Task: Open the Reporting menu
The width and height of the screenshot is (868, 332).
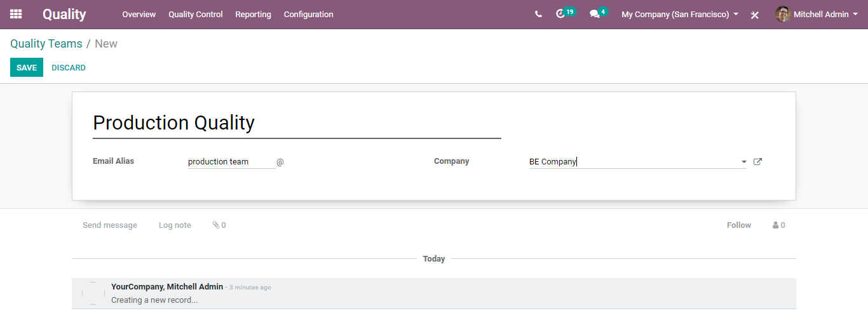Action: tap(253, 14)
